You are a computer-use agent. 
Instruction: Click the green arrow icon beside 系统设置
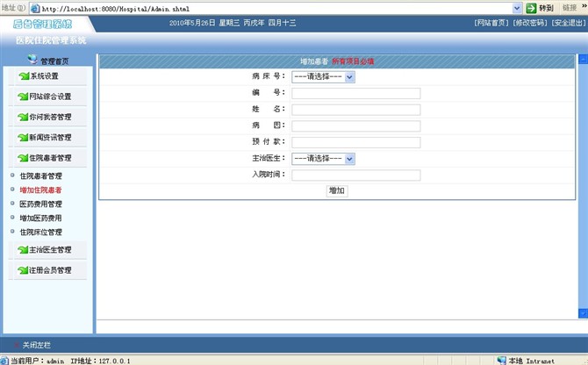pos(23,76)
